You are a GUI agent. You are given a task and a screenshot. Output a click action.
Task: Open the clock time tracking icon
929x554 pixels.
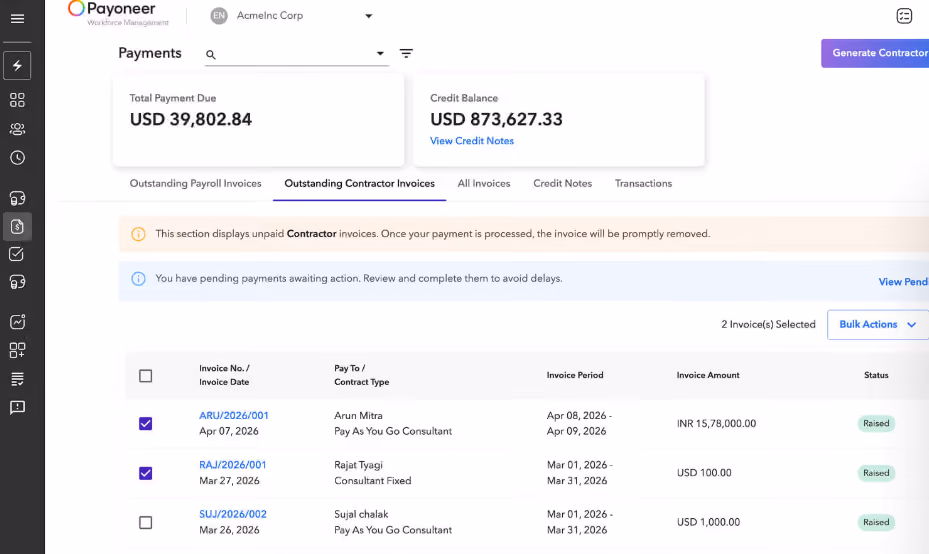[x=17, y=158]
